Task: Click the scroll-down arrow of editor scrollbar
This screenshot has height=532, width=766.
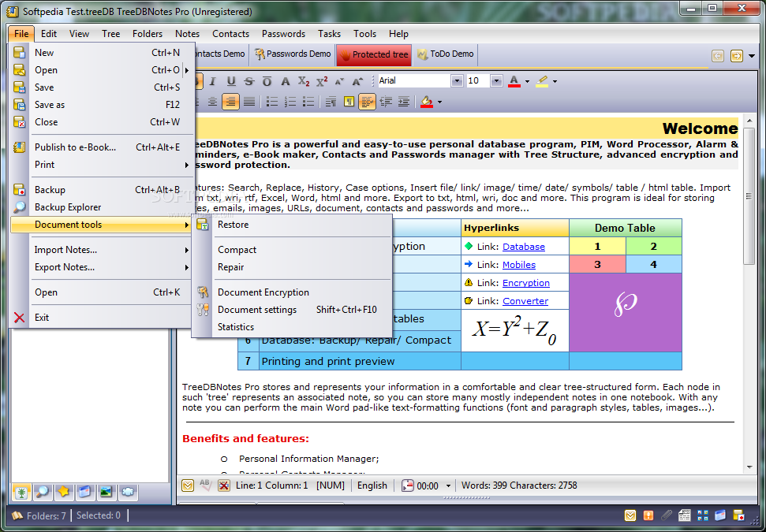Action: coord(749,467)
